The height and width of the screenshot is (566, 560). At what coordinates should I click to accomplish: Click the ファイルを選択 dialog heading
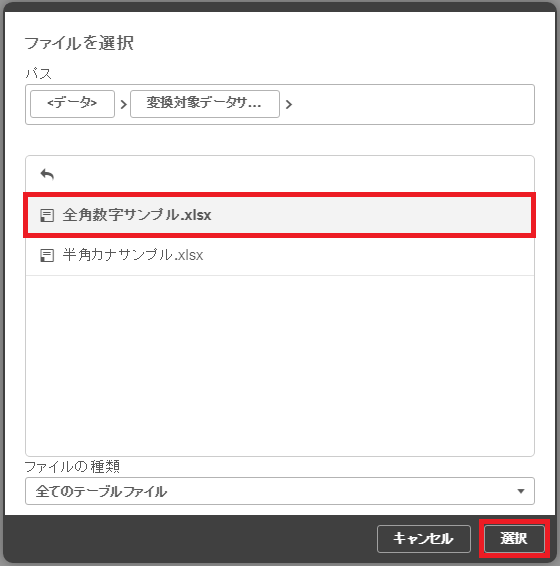pyautogui.click(x=79, y=43)
